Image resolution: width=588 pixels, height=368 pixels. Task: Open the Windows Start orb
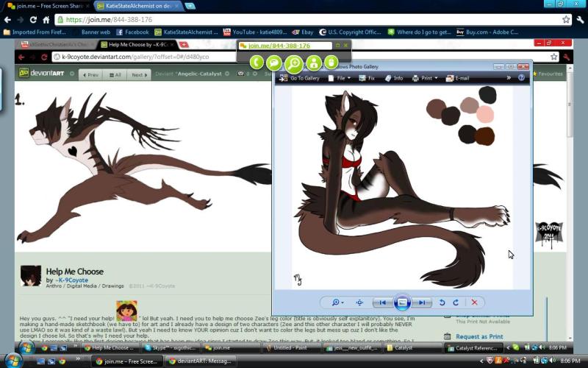(12, 361)
